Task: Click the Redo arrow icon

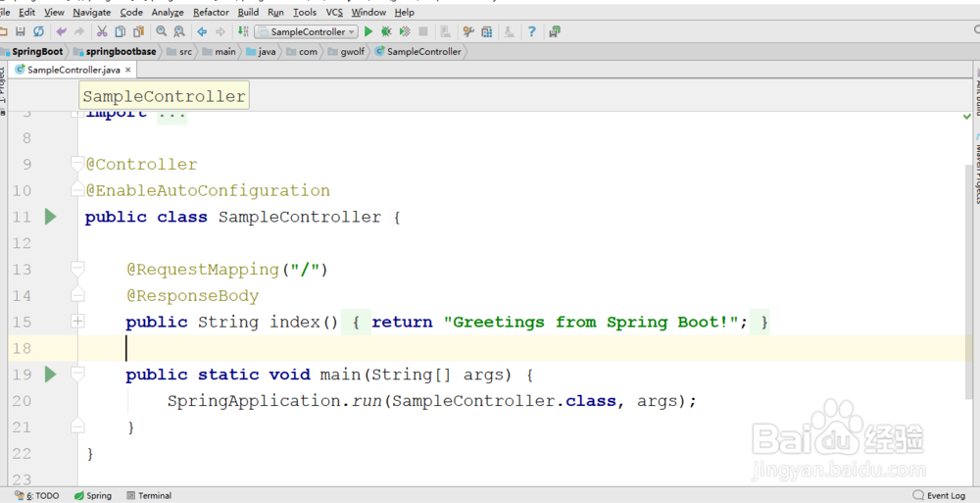Action: tap(79, 31)
